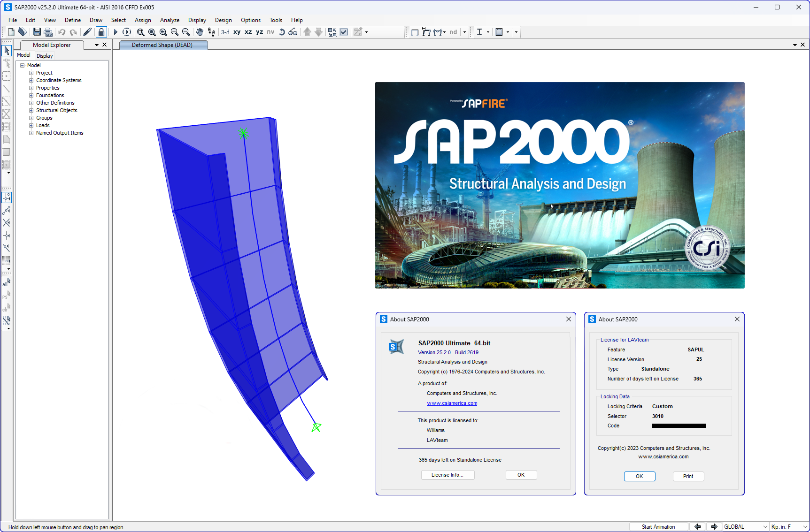The image size is (810, 532).
Task: Select the Deformed Shape (DEAD) tab
Action: [162, 45]
